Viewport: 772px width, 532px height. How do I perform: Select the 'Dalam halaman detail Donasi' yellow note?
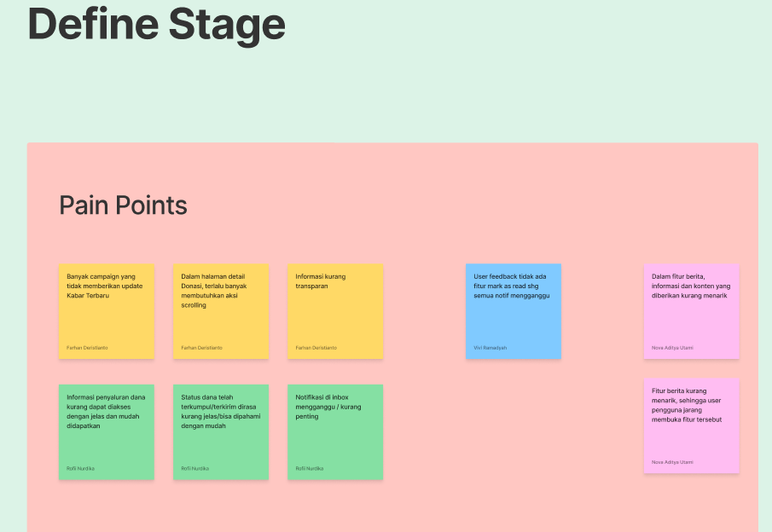point(221,311)
